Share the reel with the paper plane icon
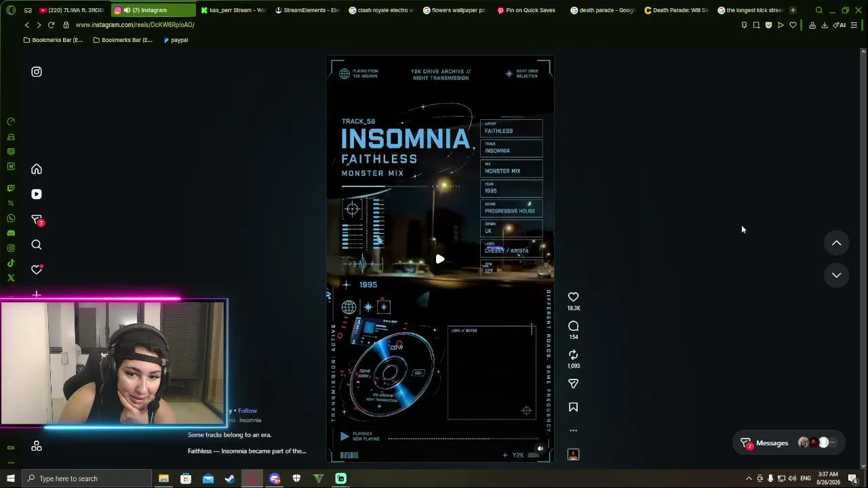 click(x=573, y=384)
